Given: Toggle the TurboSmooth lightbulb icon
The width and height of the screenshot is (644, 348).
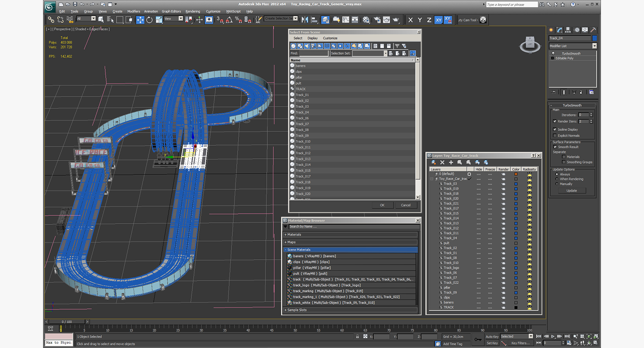Looking at the screenshot, I should (553, 54).
